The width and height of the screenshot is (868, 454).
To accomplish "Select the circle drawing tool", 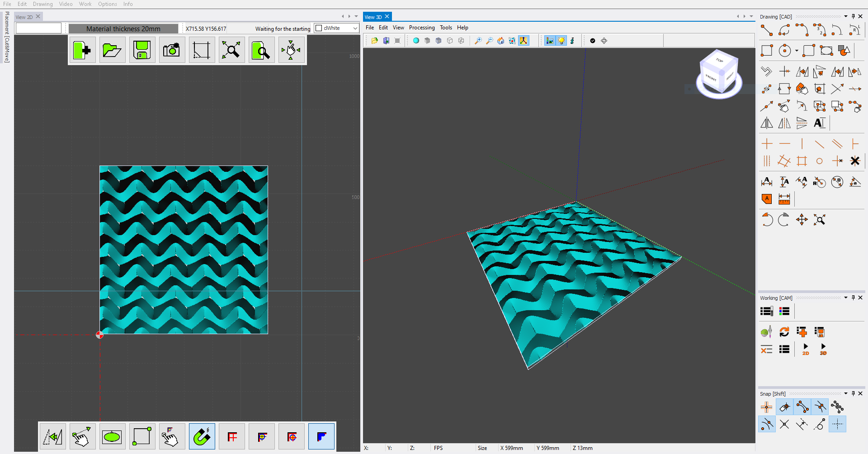I will click(x=785, y=50).
